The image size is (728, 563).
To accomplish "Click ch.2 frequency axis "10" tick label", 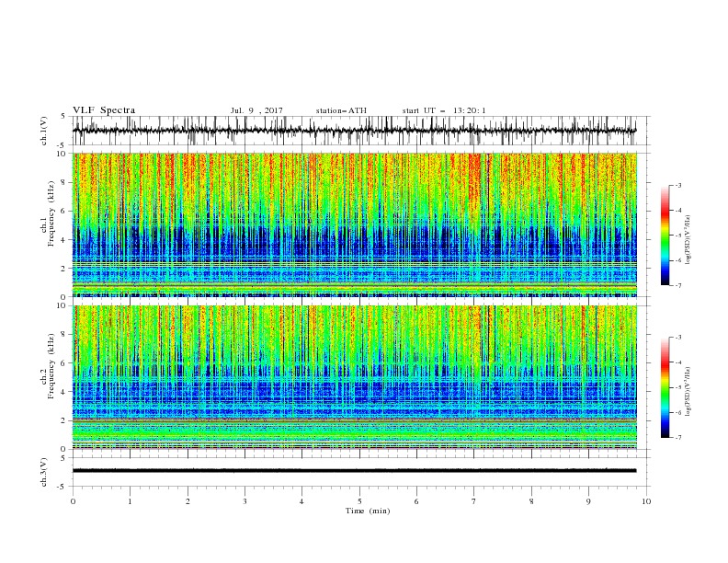I will pyautogui.click(x=63, y=305).
